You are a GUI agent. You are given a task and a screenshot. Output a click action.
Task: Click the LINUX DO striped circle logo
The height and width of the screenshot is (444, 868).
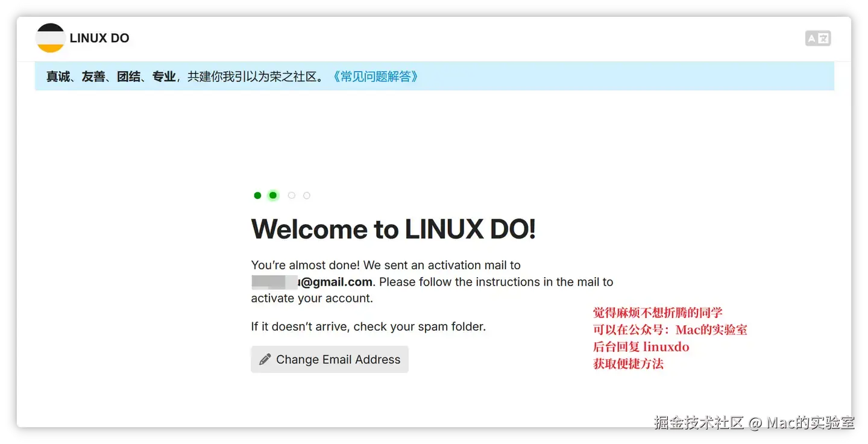[50, 38]
